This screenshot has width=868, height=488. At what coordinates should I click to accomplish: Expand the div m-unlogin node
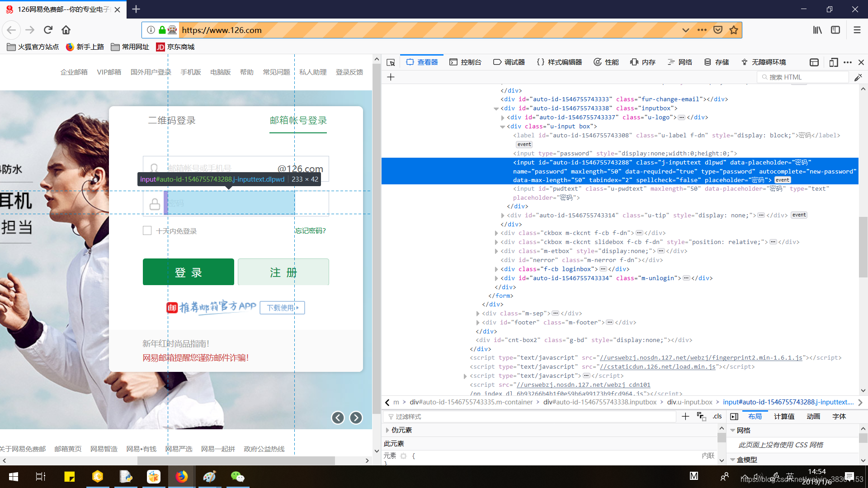click(x=496, y=278)
